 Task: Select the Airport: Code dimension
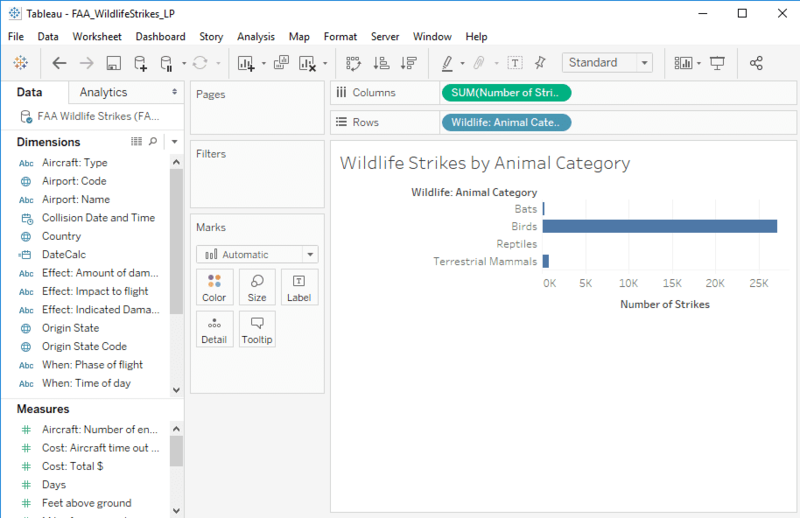(74, 181)
